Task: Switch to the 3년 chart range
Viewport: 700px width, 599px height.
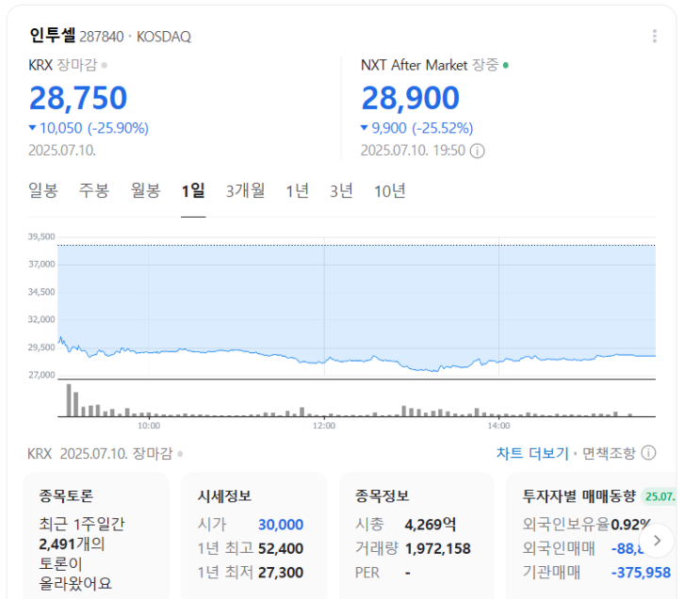Action: (341, 191)
